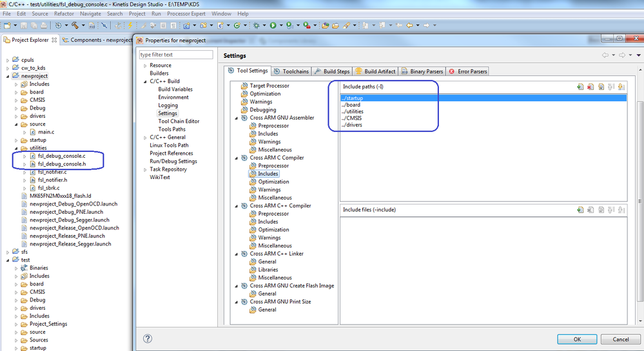Screen dimensions: 644x351
Task: Add an include path with green plus icon
Action: pyautogui.click(x=580, y=86)
